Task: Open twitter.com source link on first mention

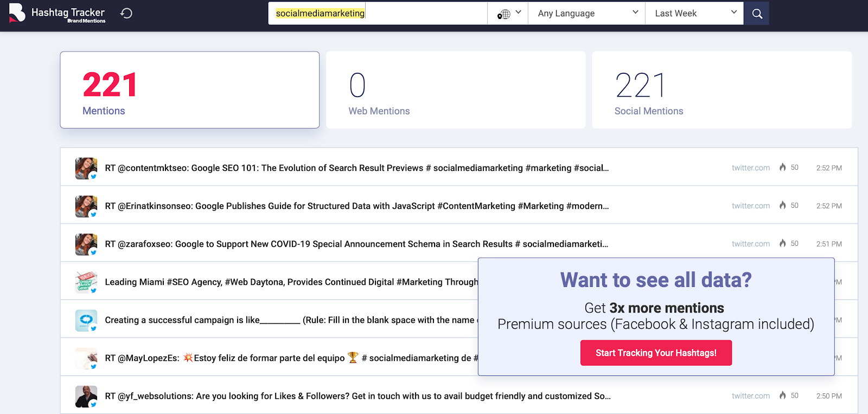Action: pos(750,168)
